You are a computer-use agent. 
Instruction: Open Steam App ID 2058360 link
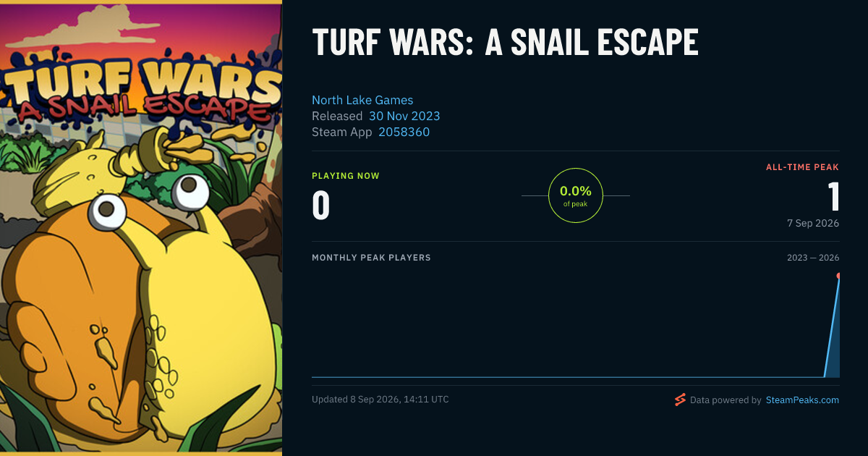pyautogui.click(x=404, y=132)
